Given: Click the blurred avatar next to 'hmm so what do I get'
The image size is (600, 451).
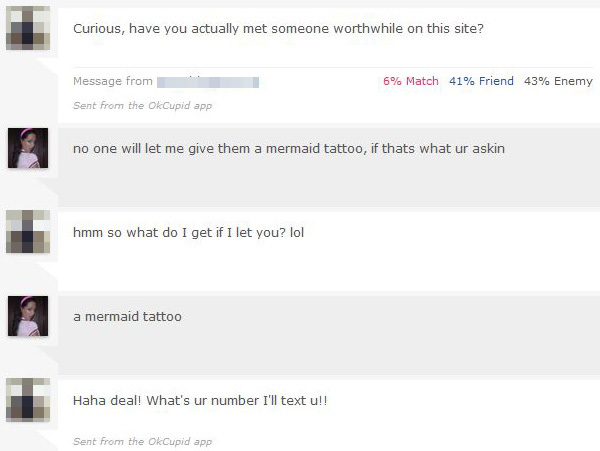Looking at the screenshot, I should coord(27,231).
